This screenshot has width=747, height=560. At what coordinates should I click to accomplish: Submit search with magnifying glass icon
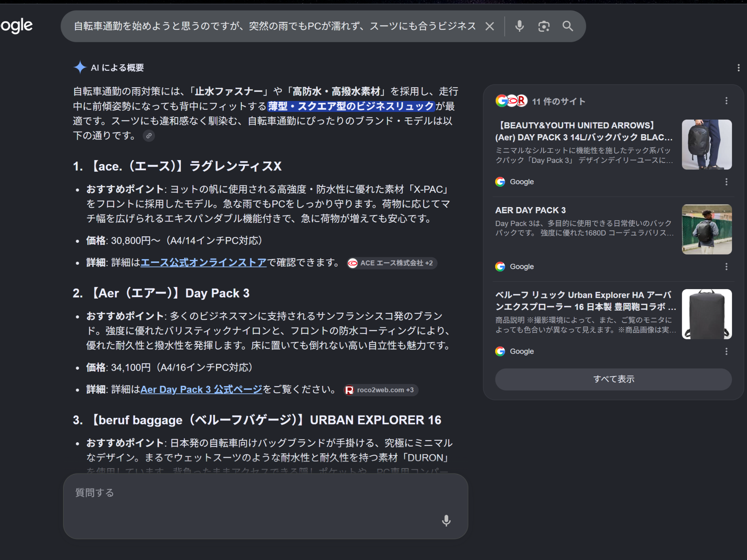coord(568,26)
